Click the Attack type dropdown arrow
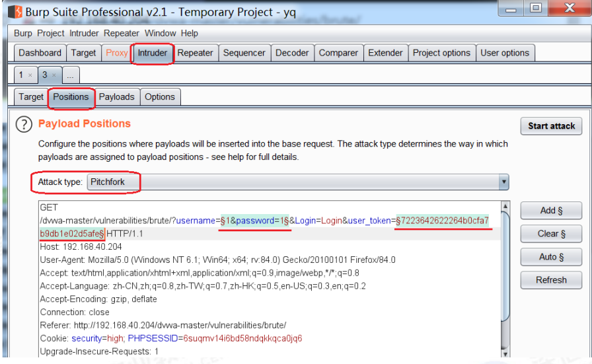The width and height of the screenshot is (592, 364). [503, 182]
